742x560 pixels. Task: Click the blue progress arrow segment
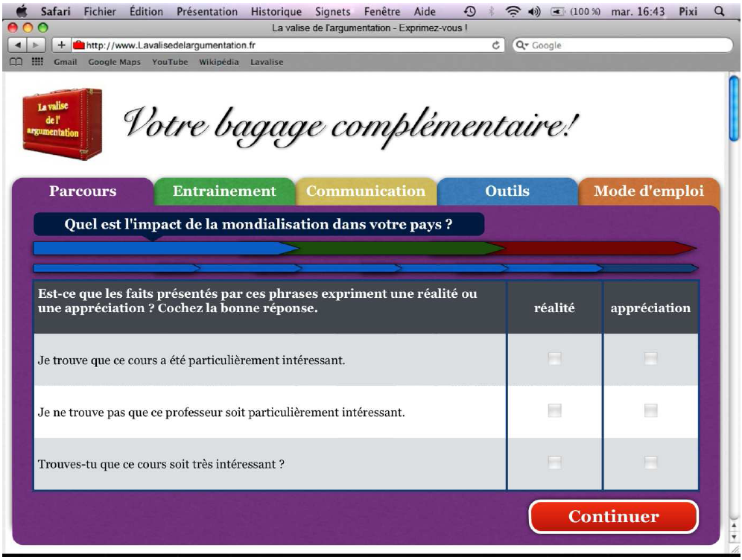(164, 249)
